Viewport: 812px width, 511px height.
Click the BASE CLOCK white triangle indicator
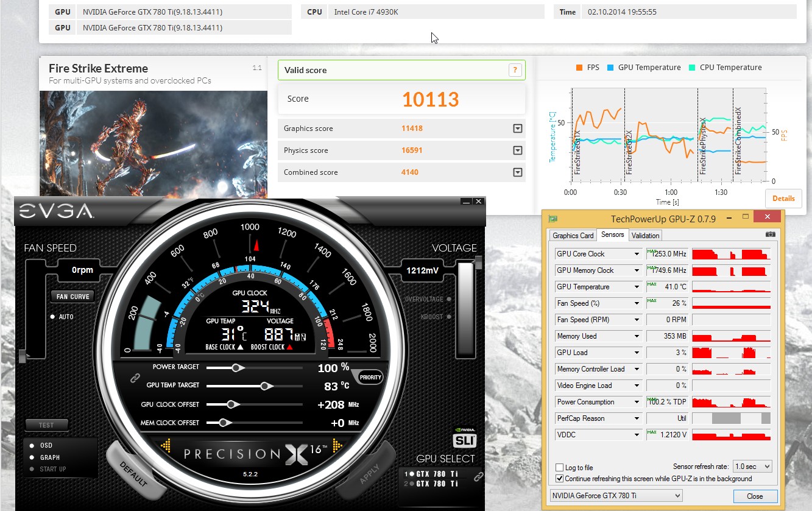[240, 347]
